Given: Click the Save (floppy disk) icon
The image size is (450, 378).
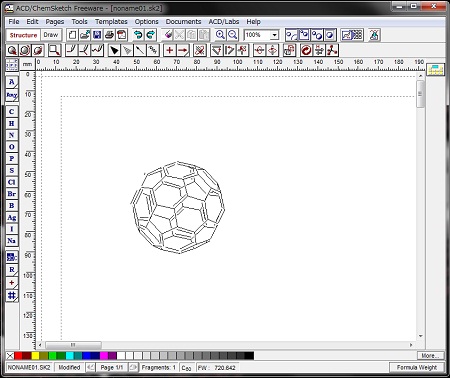Looking at the screenshot, I should pyautogui.click(x=97, y=35).
